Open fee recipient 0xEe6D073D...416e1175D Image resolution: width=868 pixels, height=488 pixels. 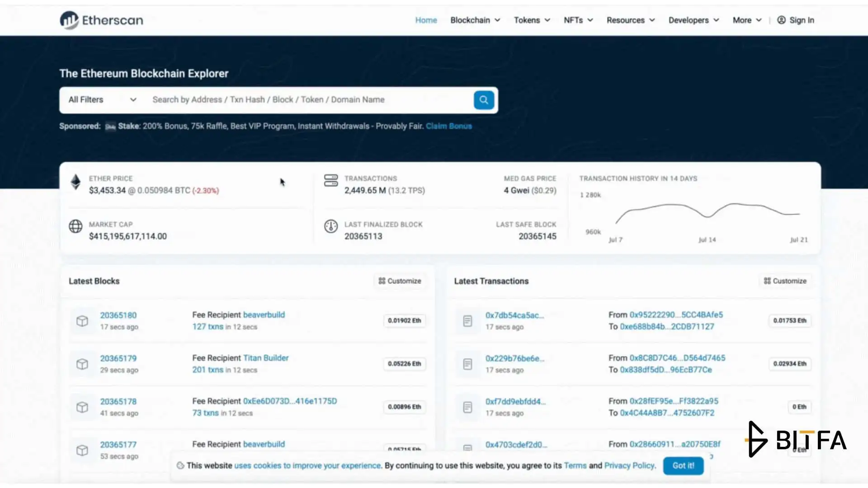click(290, 401)
